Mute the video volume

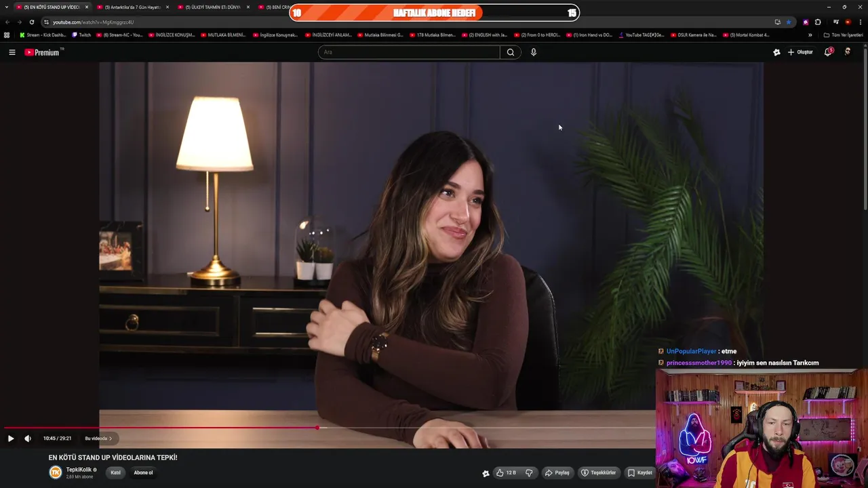click(x=28, y=439)
